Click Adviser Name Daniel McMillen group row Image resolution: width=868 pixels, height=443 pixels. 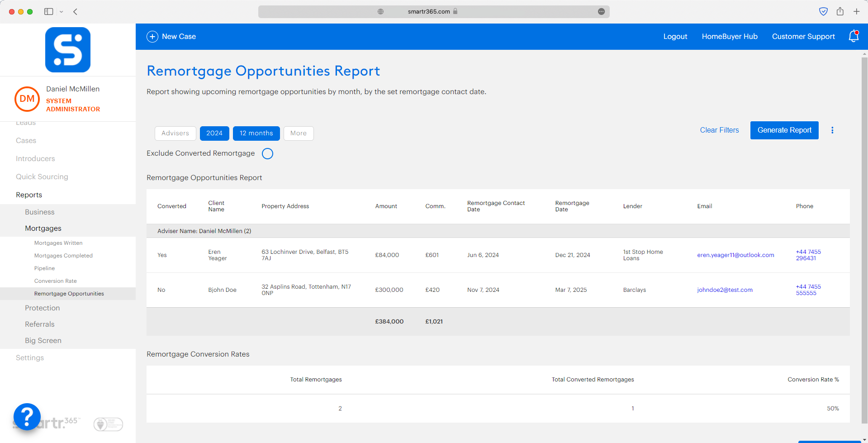[x=498, y=231]
